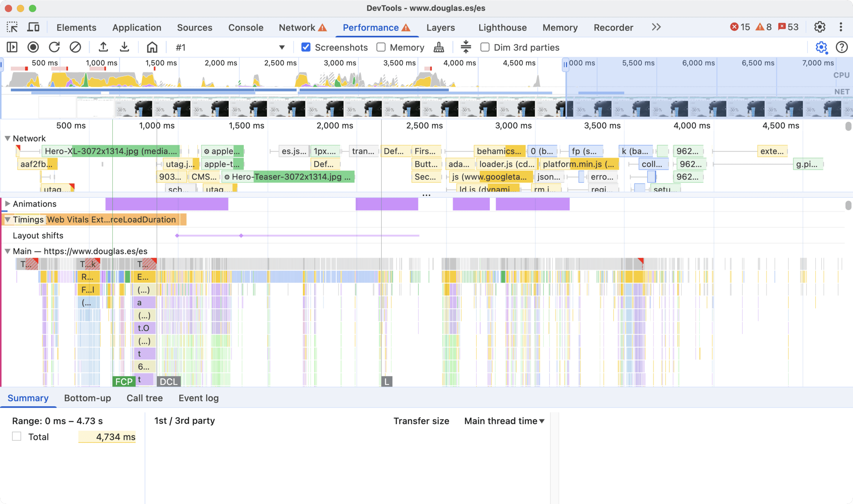Click the upload profile icon
The height and width of the screenshot is (504, 853).
pyautogui.click(x=103, y=47)
